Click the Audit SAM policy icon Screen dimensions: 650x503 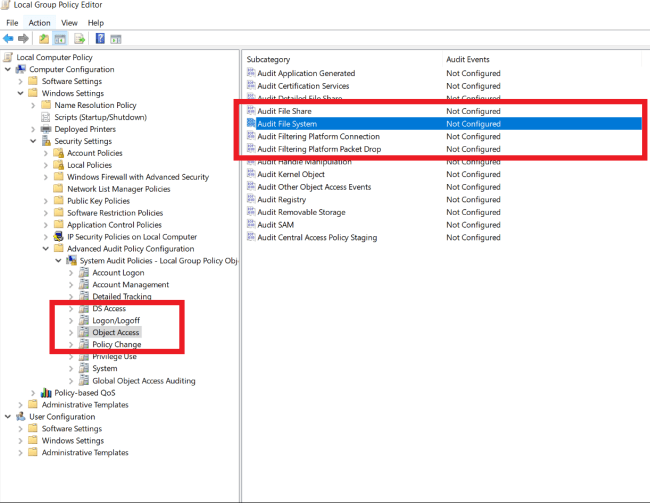coord(251,224)
